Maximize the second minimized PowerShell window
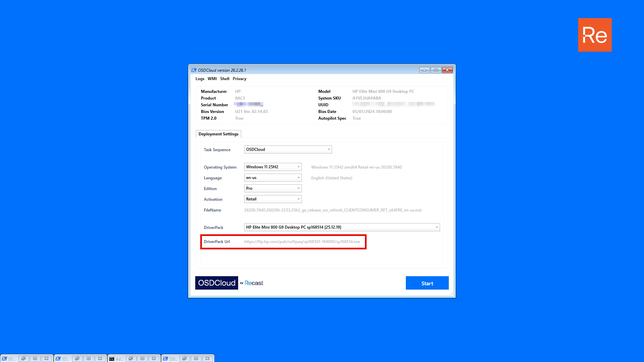The height and width of the screenshot is (362, 644). pyautogui.click(x=89, y=359)
